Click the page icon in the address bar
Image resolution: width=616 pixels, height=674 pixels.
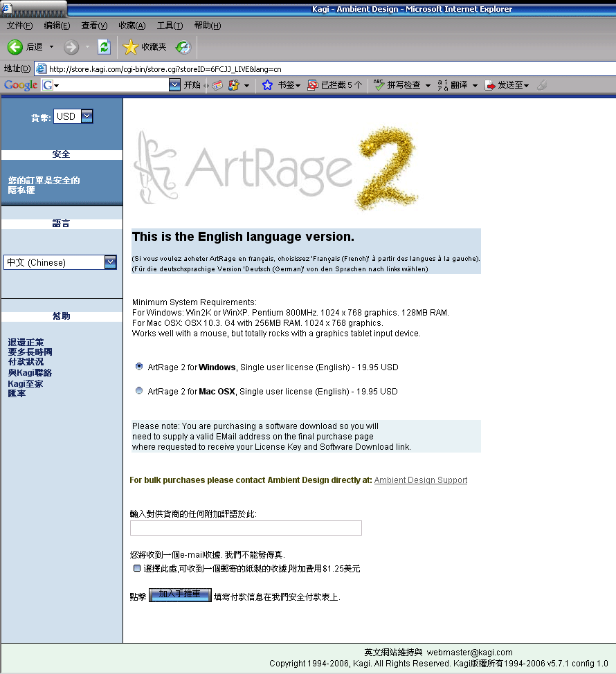42,69
